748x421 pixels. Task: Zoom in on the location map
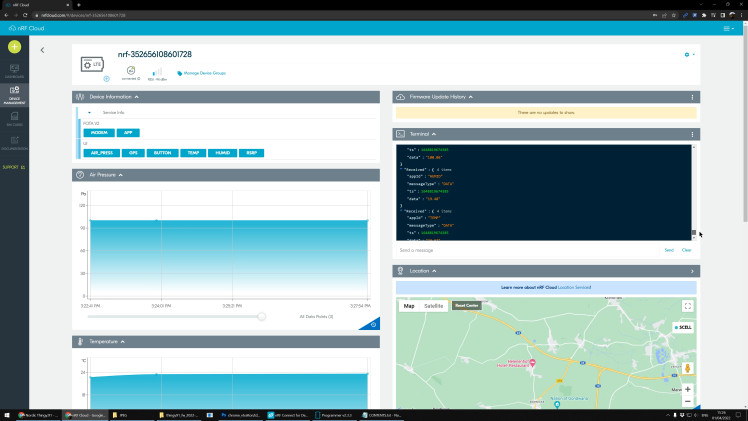tap(687, 389)
